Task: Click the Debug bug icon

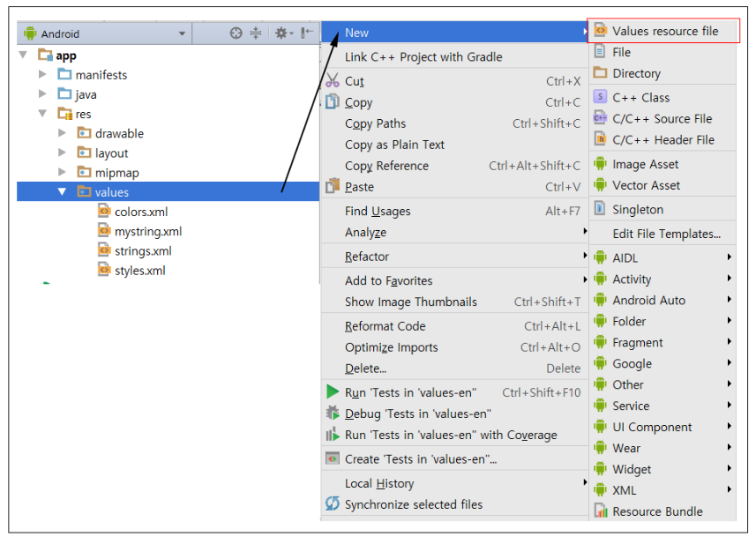Action: tap(333, 413)
